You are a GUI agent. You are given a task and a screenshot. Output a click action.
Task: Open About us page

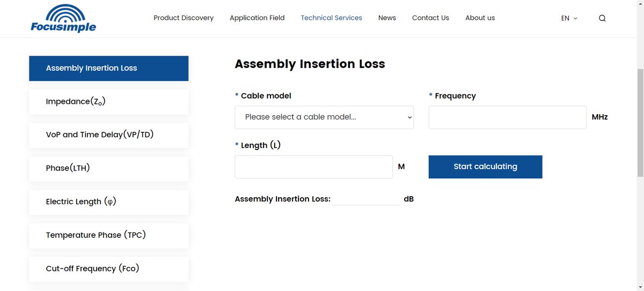pos(480,18)
